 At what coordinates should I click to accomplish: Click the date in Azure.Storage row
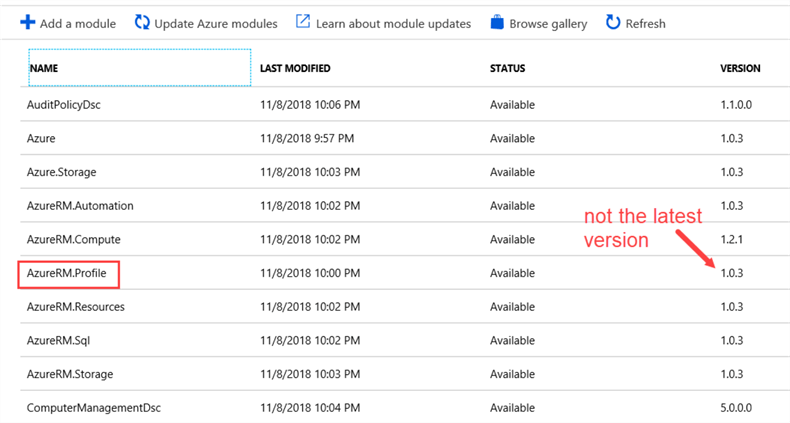(310, 172)
